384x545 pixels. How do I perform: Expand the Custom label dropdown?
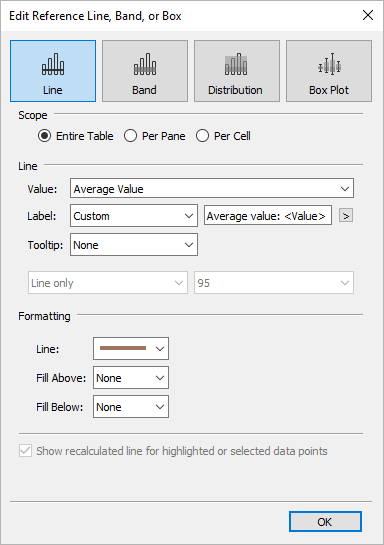[134, 216]
